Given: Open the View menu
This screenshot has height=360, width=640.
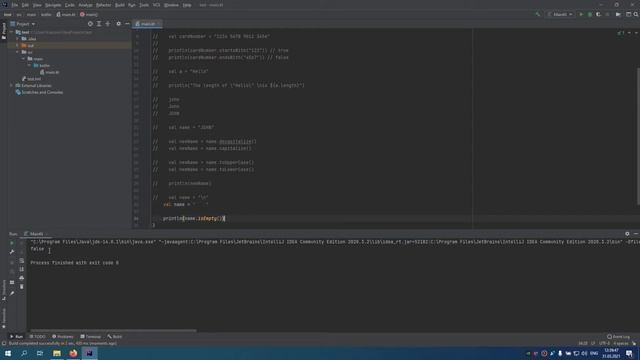Looking at the screenshot, I should (37, 5).
